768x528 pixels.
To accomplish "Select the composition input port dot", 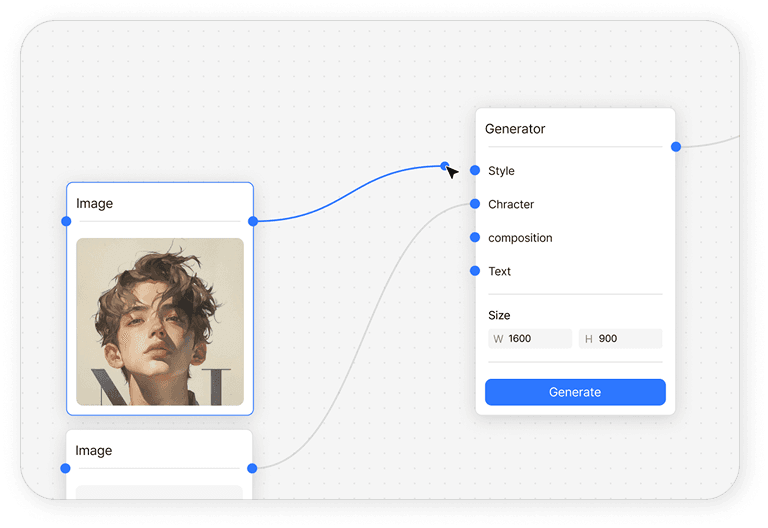I will click(x=475, y=238).
